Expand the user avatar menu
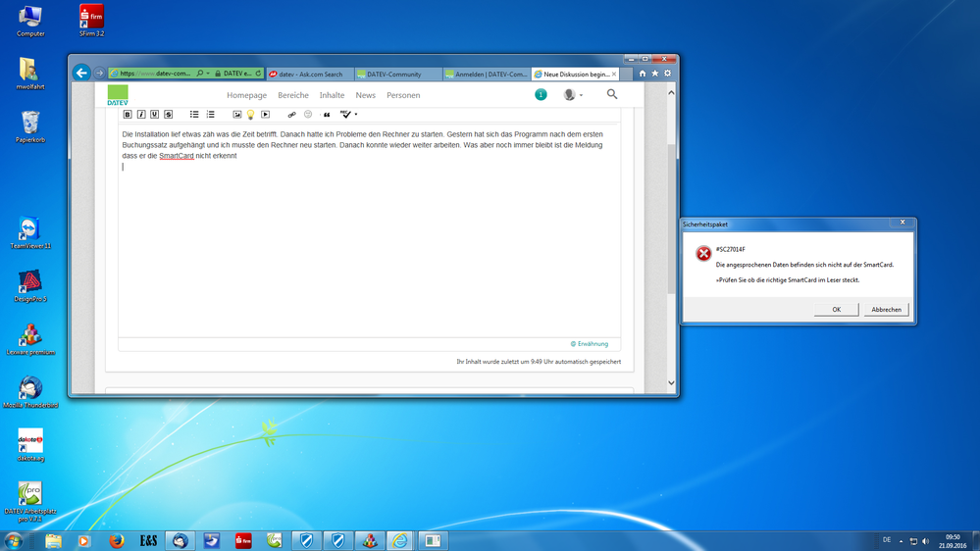 (x=572, y=95)
